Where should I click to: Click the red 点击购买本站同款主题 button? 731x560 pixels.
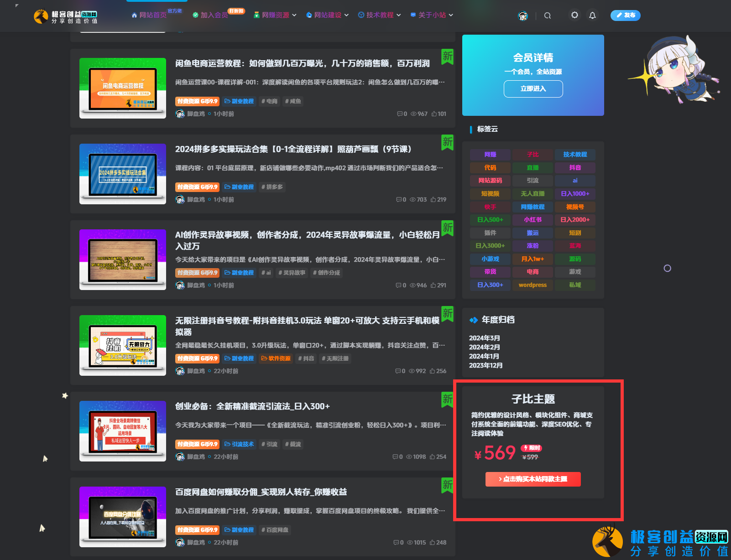pyautogui.click(x=533, y=479)
